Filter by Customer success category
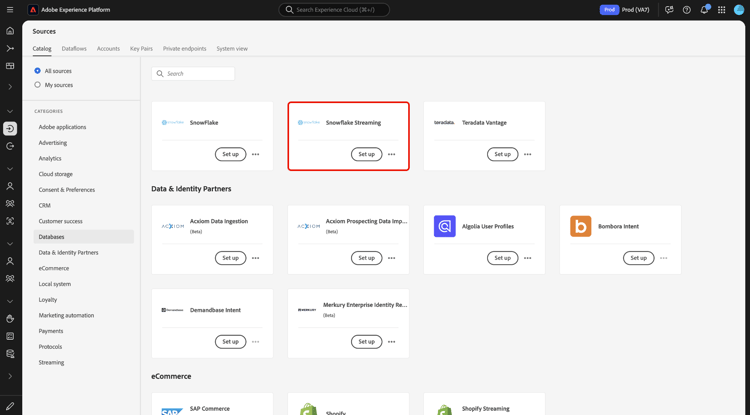750x415 pixels. pyautogui.click(x=60, y=221)
